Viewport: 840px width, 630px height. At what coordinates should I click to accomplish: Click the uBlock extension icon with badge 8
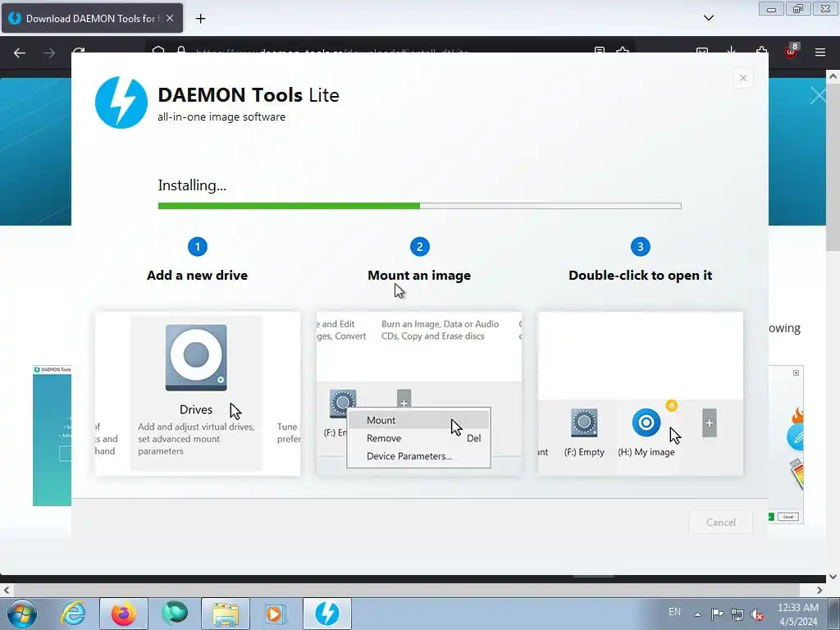coord(791,52)
